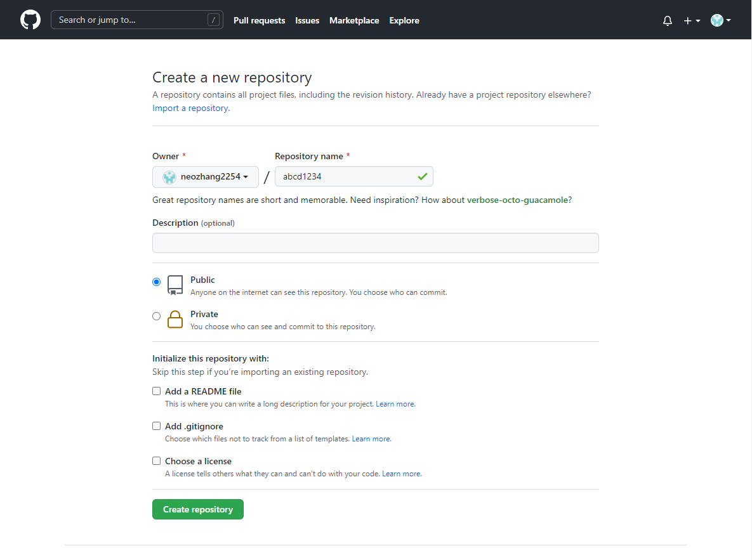Open the Owner neozhang2254 dropdown
The image size is (752, 560).
pos(206,177)
